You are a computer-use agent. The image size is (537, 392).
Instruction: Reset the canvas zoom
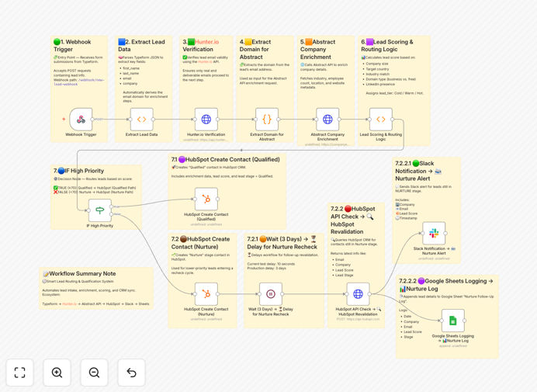(x=131, y=373)
